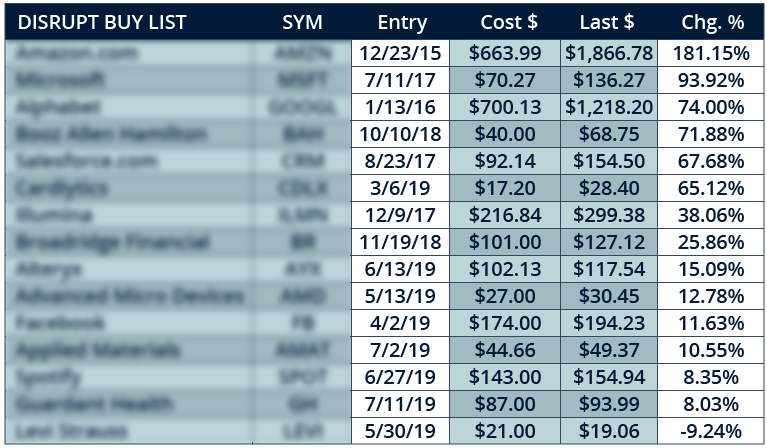Select the SYM column header
The image size is (767, 448).
click(x=302, y=22)
